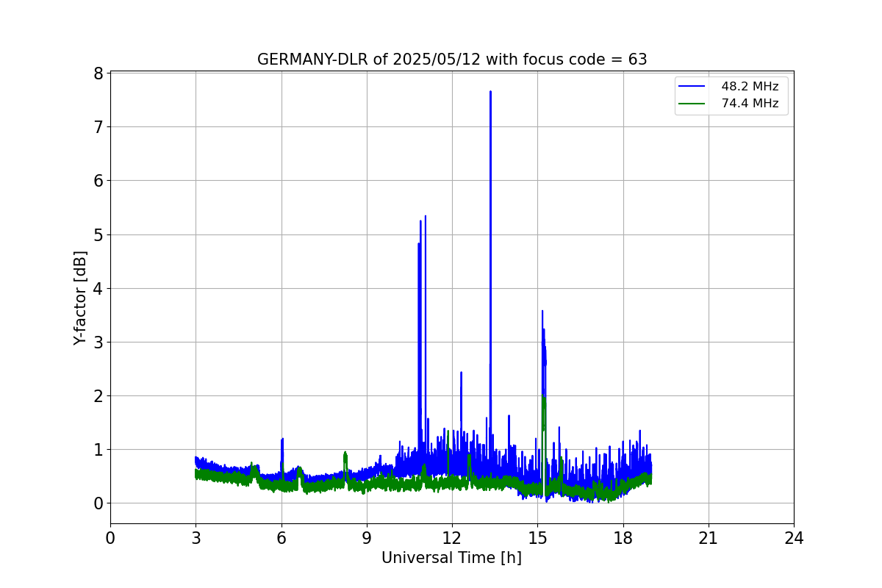
Task: Click y-axis tick label 4
Action: 98,288
